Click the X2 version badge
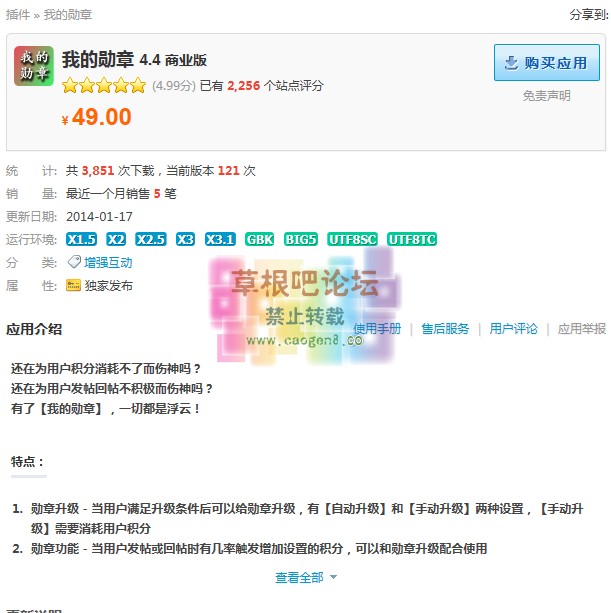The height and width of the screenshot is (613, 611). click(x=116, y=239)
